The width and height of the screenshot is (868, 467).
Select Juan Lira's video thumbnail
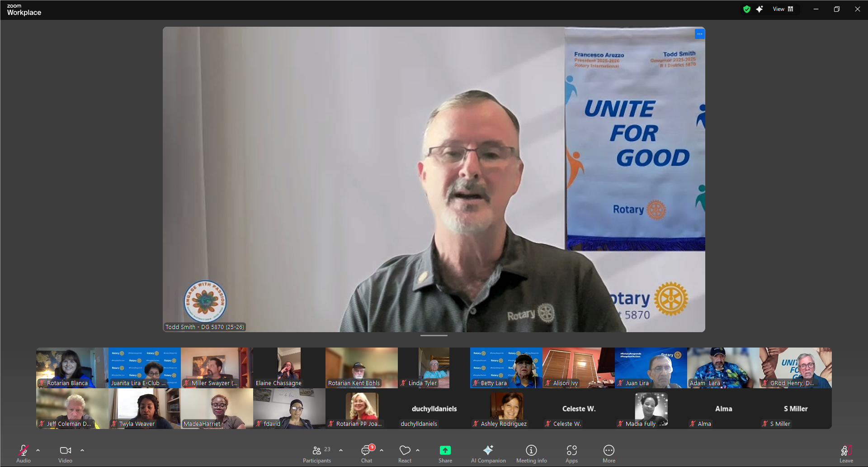pyautogui.click(x=651, y=368)
